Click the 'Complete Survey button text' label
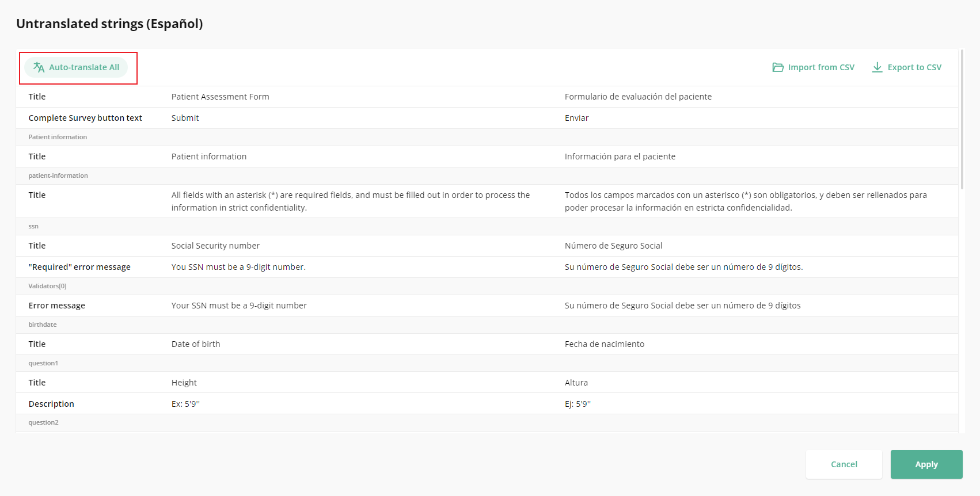 pos(85,118)
